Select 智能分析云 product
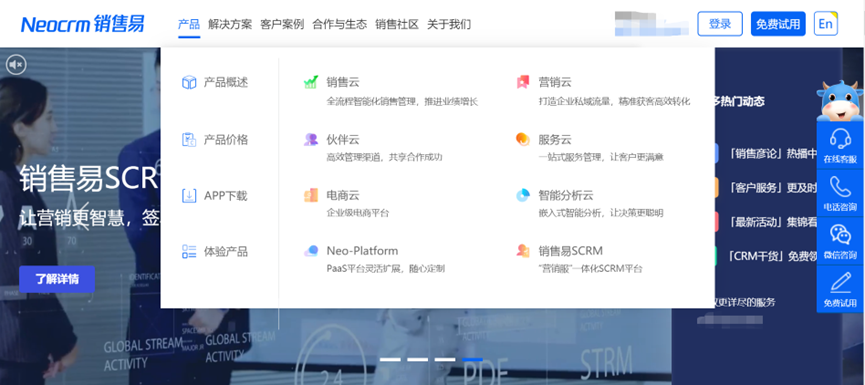Viewport: 865px width, 385px height. coord(566,195)
